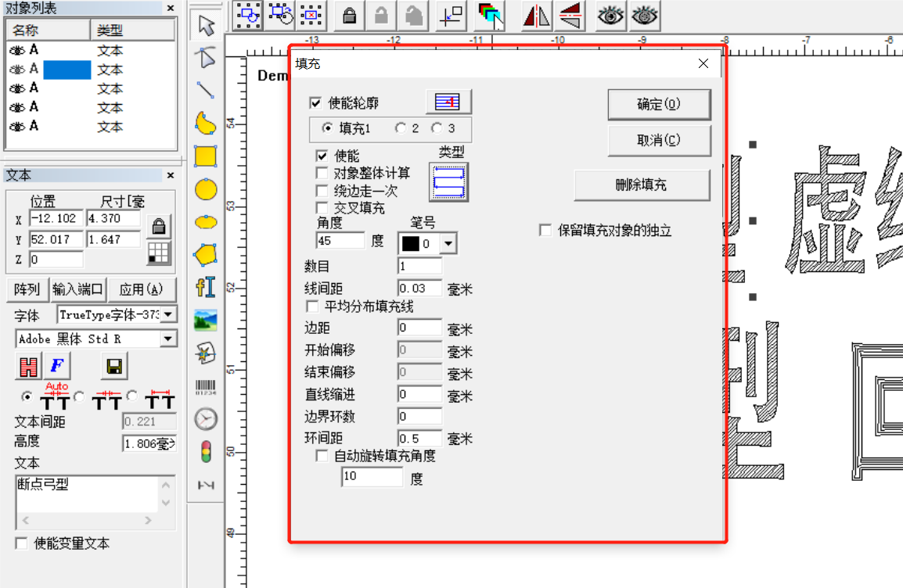Enable 对象整体计算 checkbox
The width and height of the screenshot is (903, 588).
pyautogui.click(x=322, y=173)
